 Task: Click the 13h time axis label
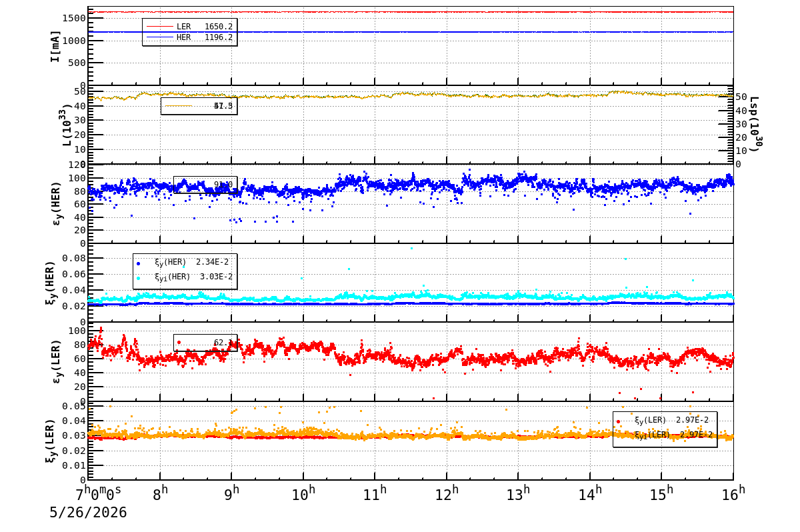tap(519, 493)
